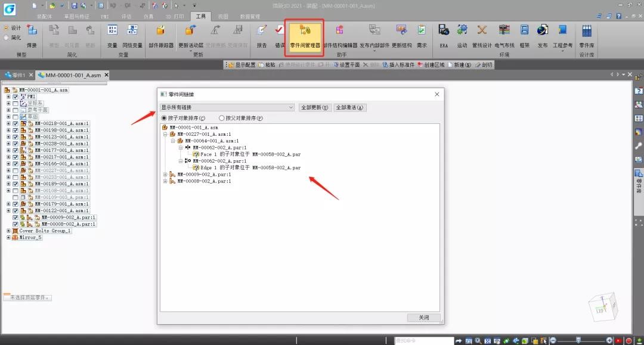Toggle the 坐标系 checkbox
Screen dimensions: 644x345
[x=15, y=103]
